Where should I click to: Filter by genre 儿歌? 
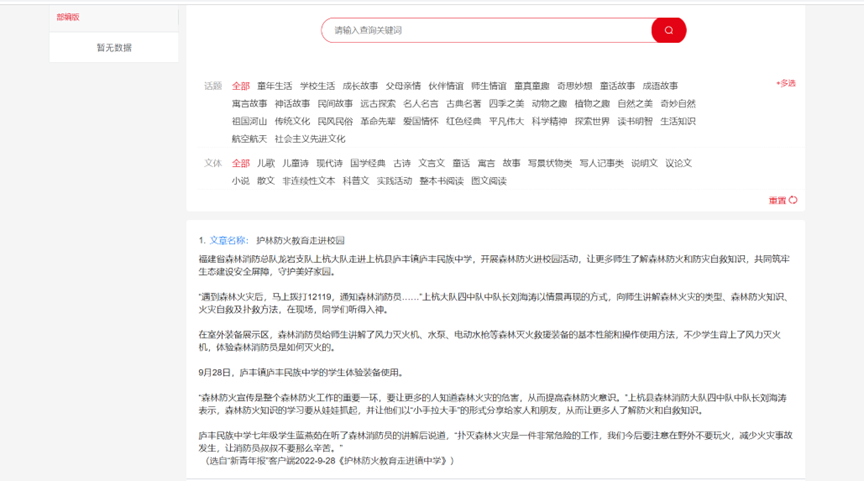pyautogui.click(x=265, y=163)
